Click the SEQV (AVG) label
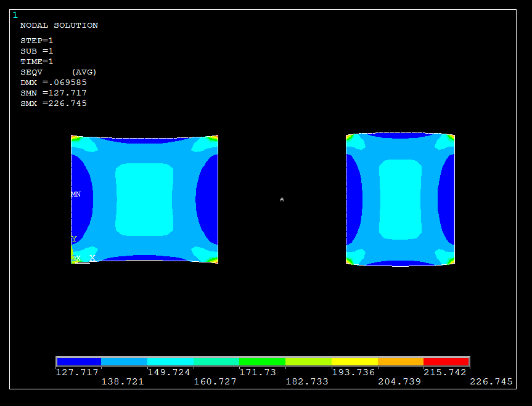This screenshot has width=532, height=406. point(59,72)
